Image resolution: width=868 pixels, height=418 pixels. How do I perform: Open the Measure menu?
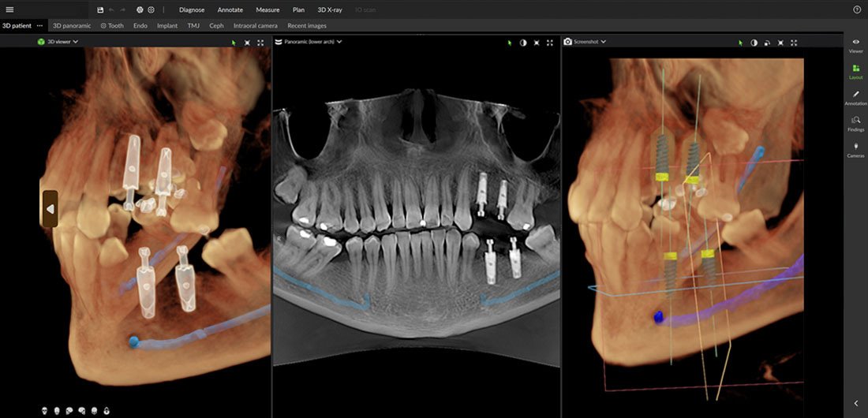268,10
